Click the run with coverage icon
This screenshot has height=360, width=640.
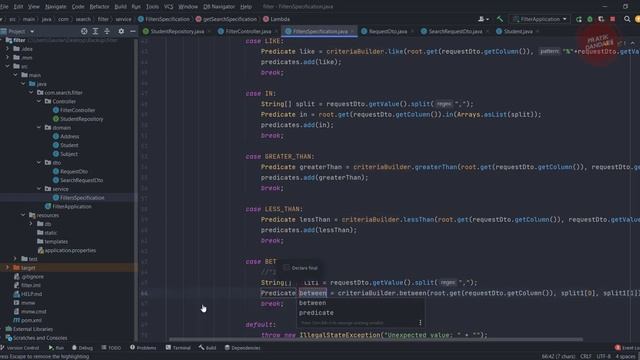[x=601, y=19]
